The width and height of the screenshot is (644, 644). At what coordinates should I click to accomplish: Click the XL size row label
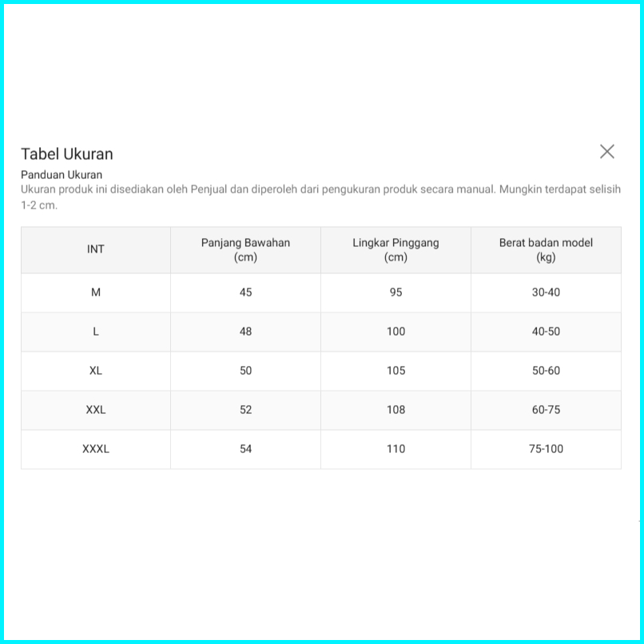pos(96,371)
